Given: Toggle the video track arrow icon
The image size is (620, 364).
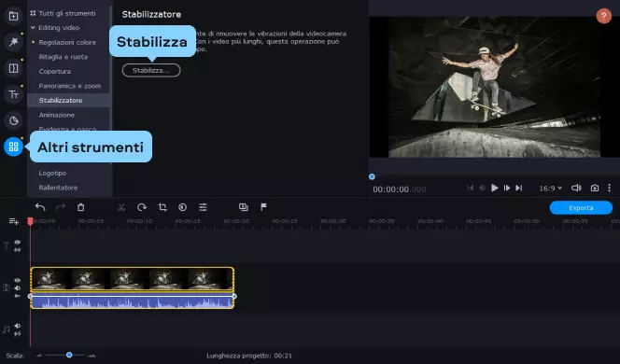Looking at the screenshot, I should point(18,296).
